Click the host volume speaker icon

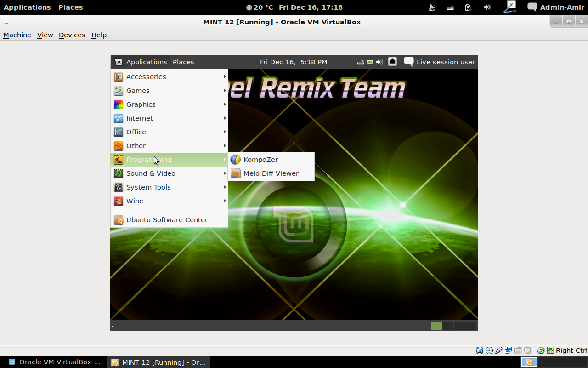(487, 7)
